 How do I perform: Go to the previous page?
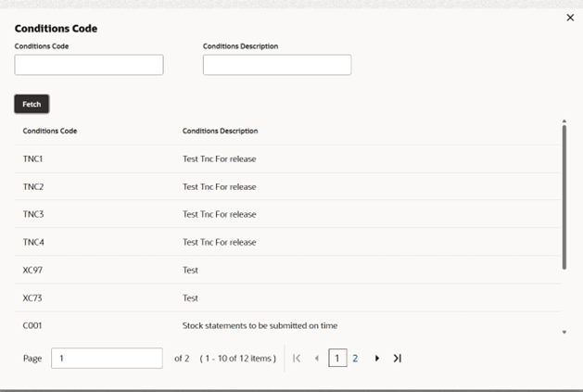click(x=317, y=358)
